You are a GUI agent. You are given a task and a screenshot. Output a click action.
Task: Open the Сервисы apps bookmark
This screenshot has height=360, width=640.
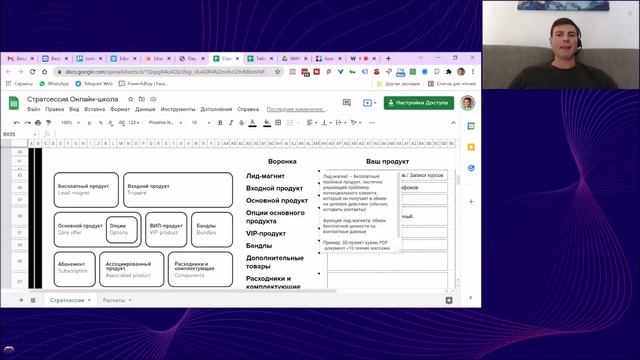(x=19, y=83)
